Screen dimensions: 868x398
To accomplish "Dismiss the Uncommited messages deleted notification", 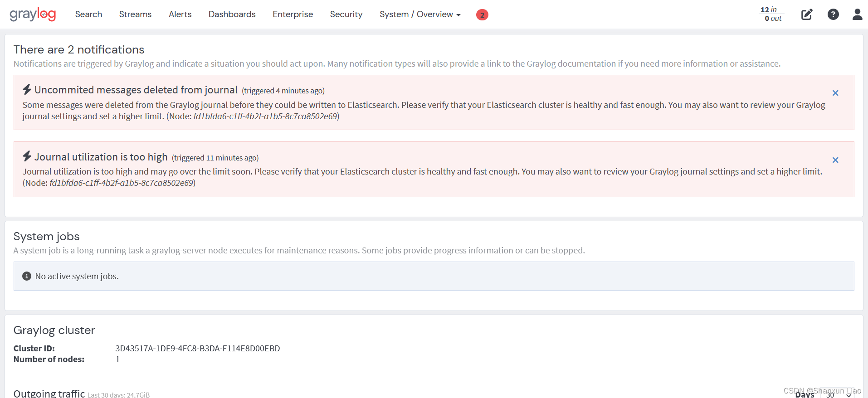I will (x=835, y=93).
